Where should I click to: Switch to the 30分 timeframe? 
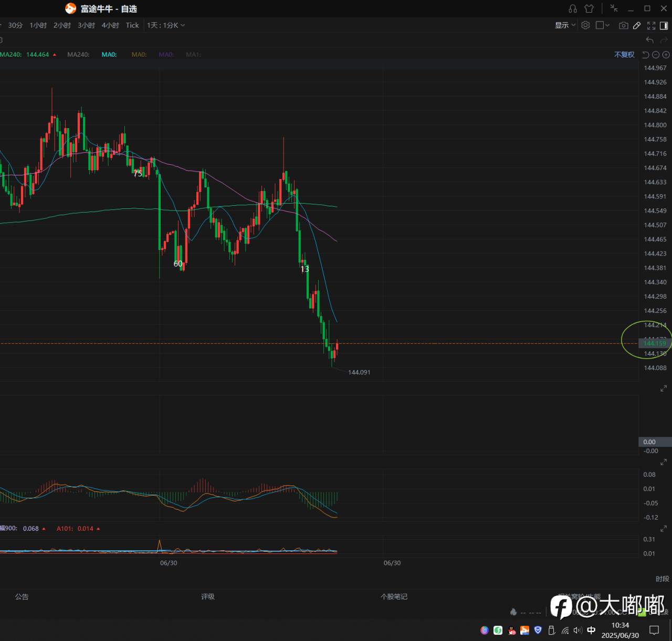[15, 25]
